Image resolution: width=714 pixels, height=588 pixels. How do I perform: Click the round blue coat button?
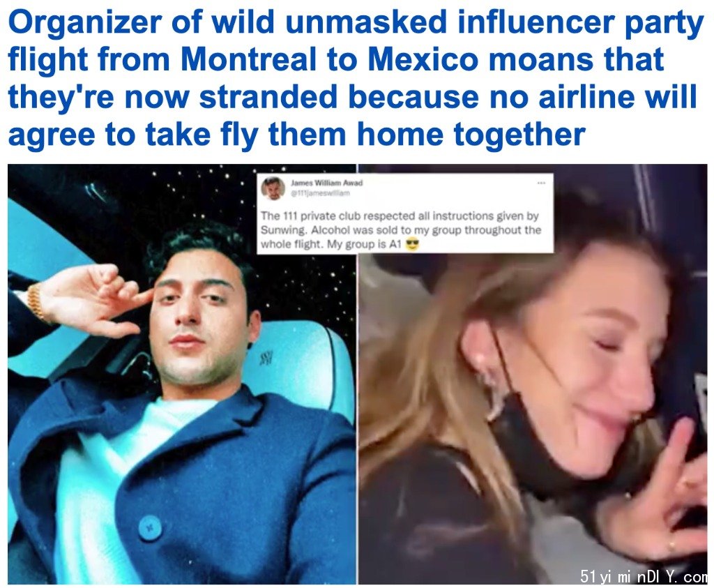click(150, 527)
